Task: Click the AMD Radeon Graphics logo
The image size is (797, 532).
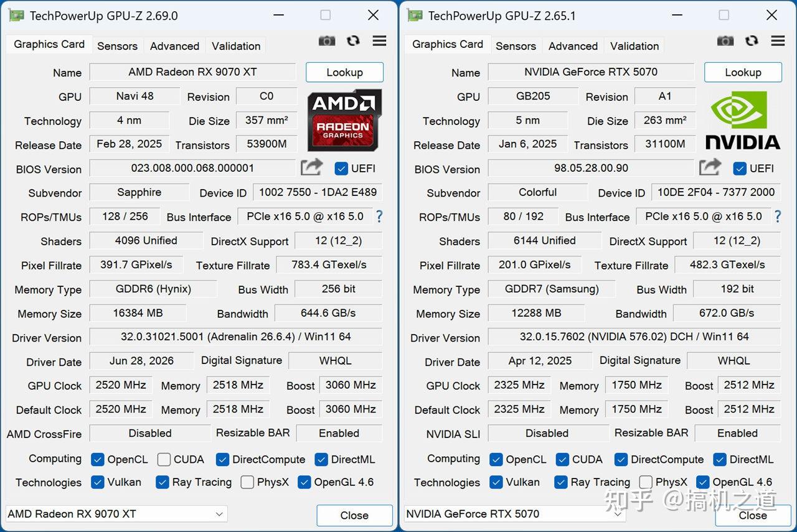Action: tap(344, 120)
